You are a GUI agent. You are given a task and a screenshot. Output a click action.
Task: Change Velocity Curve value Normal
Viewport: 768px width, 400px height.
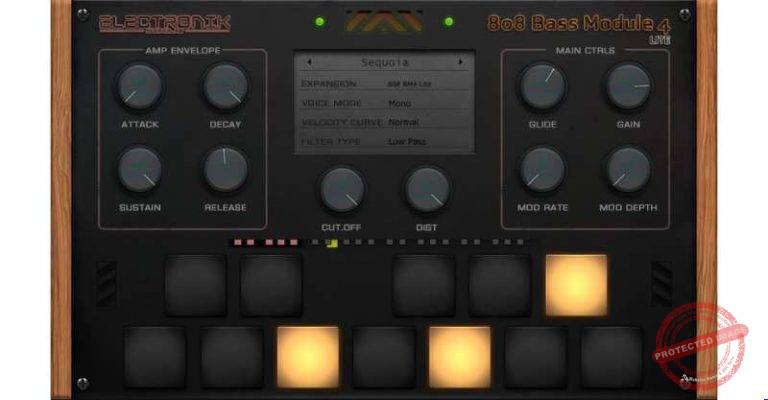click(404, 122)
